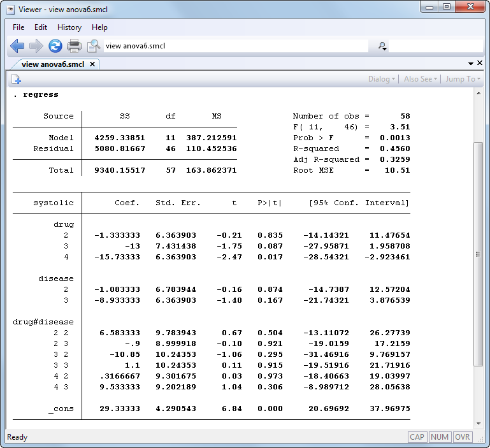
Task: Click the vertical scrollbar thumb
Action: pos(479,255)
